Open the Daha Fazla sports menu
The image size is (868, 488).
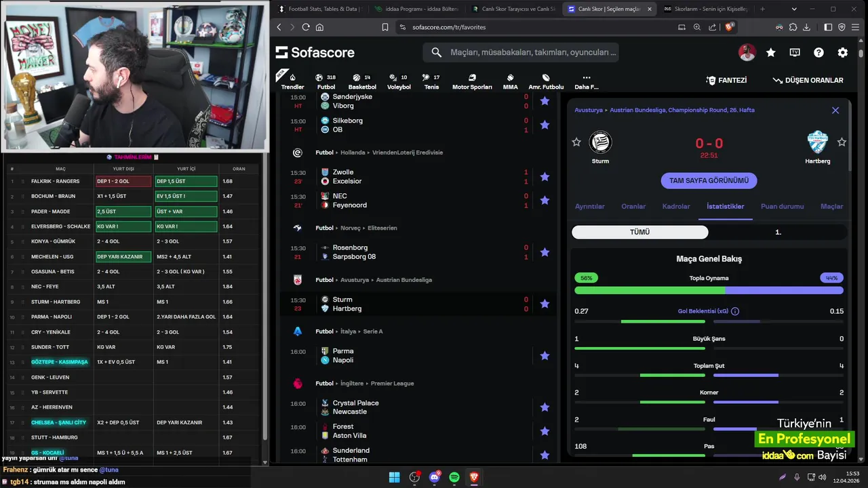[587, 81]
